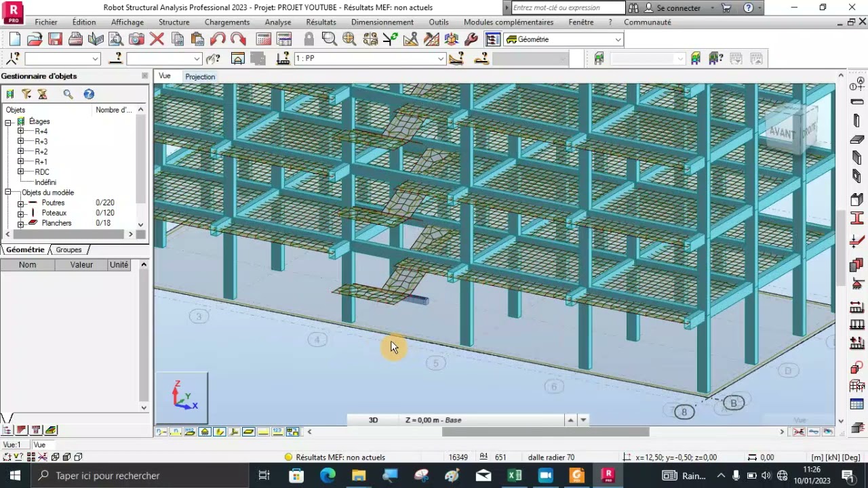Open print preview with magnifier icon
868x488 pixels.
pos(116,39)
